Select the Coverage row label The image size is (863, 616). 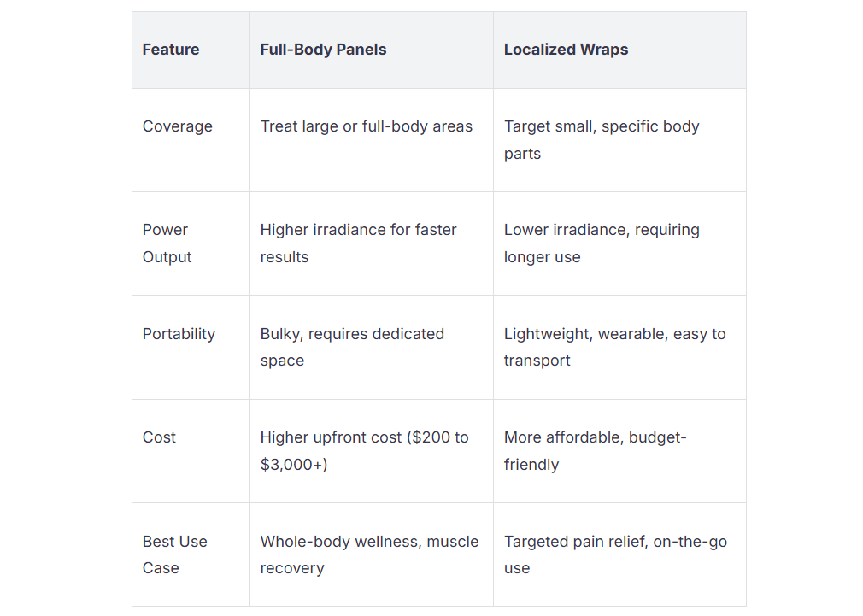pos(177,126)
